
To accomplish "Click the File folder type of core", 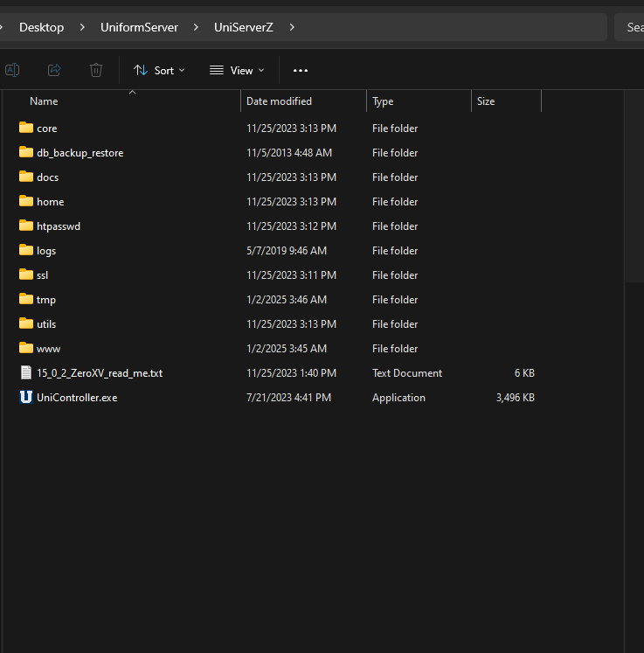I will (x=395, y=129).
